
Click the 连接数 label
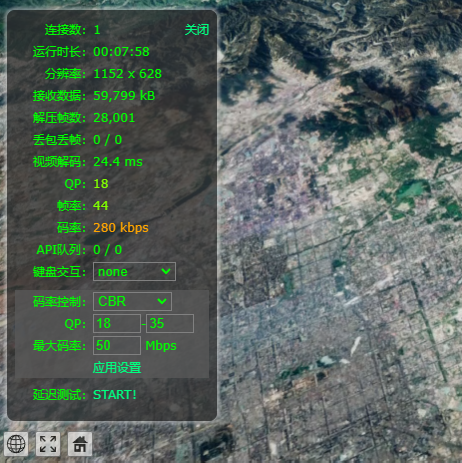click(65, 30)
